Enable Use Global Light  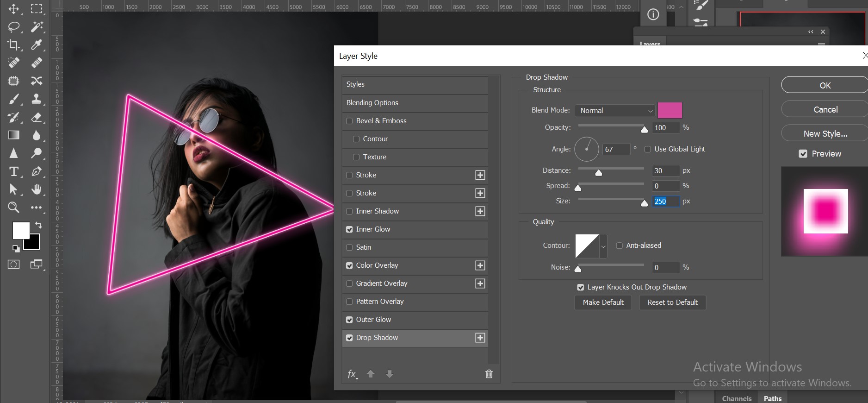(648, 149)
